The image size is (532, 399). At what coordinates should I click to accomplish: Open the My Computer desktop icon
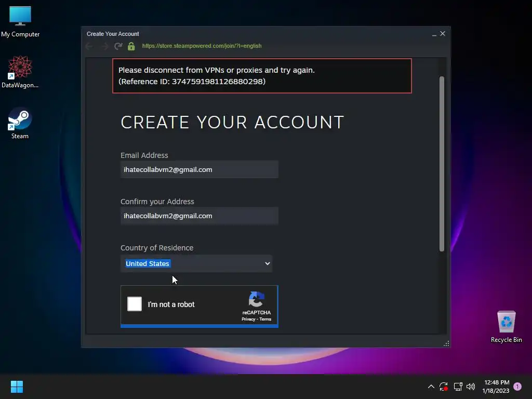coord(20,21)
